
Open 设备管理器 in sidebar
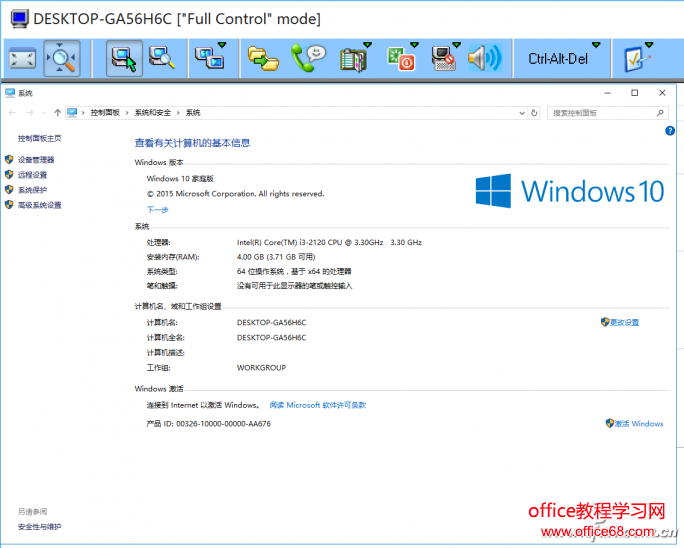pos(36,160)
